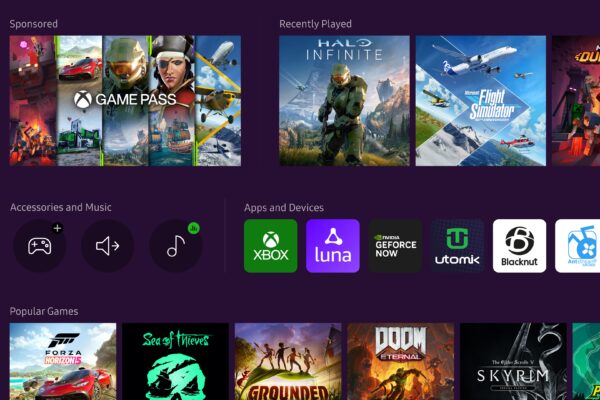The image size is (600, 400).
Task: Open the Utomik app tile
Action: tap(457, 246)
